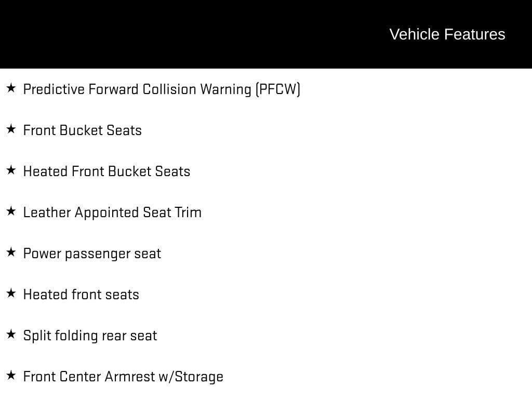Click the Split folding rear seat text
Image resolution: width=532 pixels, height=399 pixels.
click(x=90, y=336)
